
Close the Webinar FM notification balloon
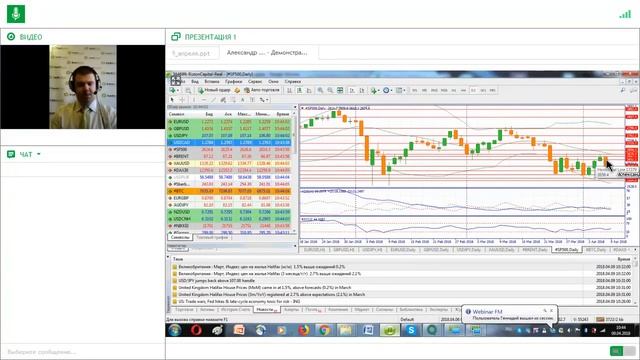pyautogui.click(x=551, y=311)
